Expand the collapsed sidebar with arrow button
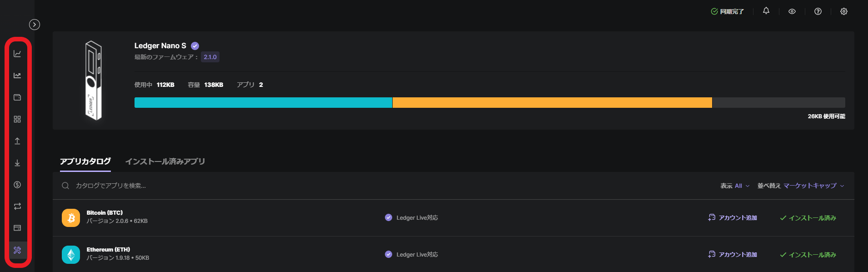 click(x=35, y=25)
